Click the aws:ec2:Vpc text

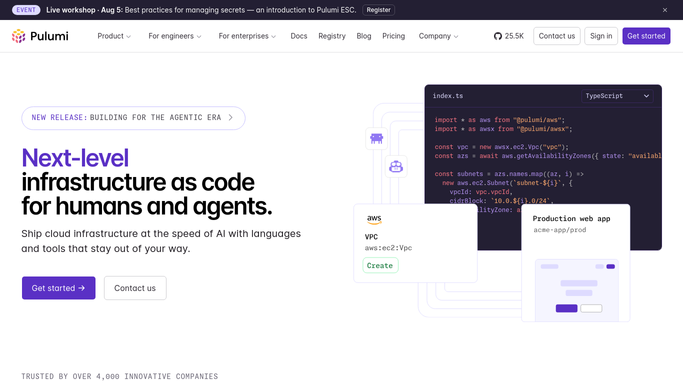coord(388,248)
